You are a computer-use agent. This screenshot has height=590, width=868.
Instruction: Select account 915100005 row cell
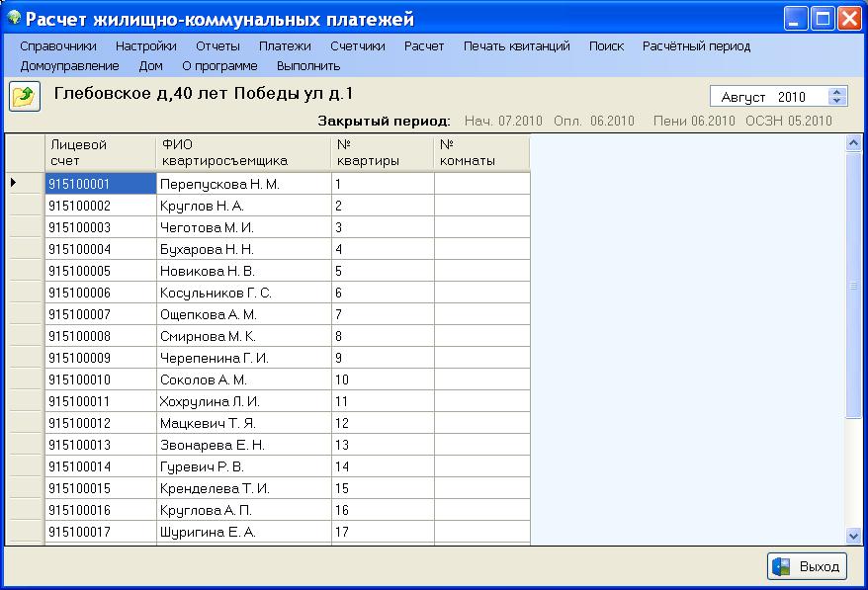100,271
